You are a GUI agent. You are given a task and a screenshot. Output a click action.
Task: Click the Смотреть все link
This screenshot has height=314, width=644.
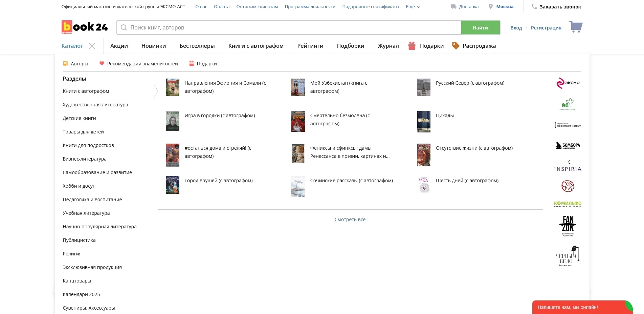pyautogui.click(x=350, y=219)
